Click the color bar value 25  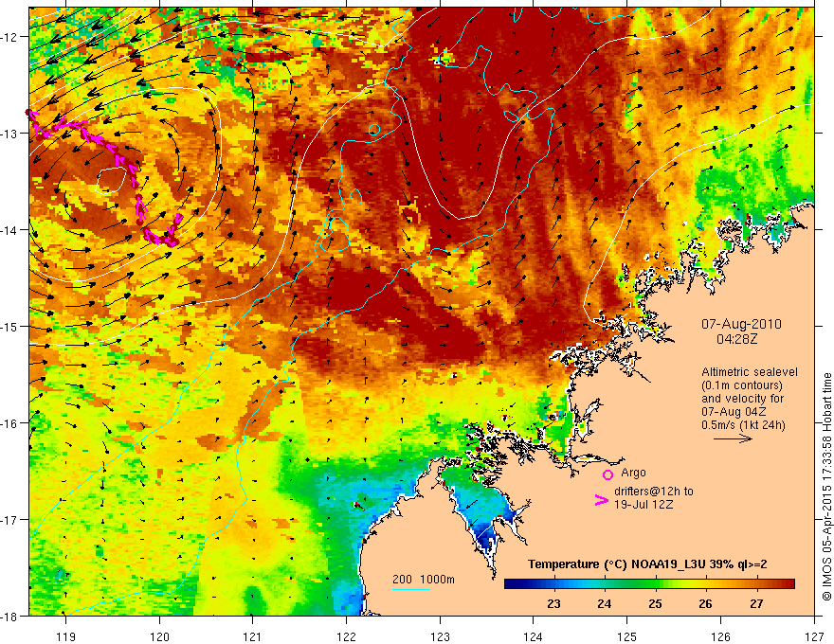(655, 603)
